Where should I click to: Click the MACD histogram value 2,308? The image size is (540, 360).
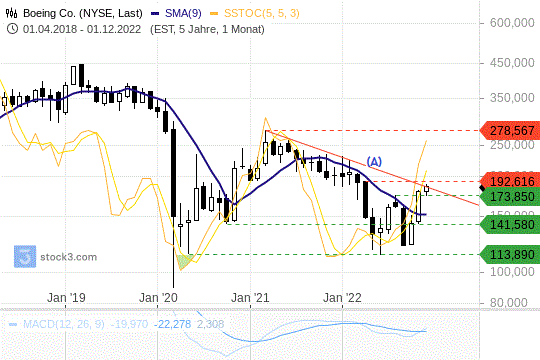tap(210, 324)
